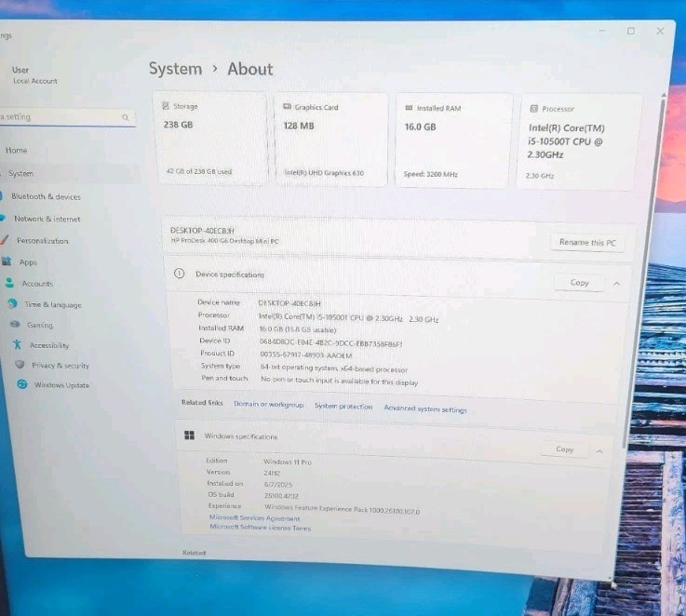Click the Accessibility figure icon
The height and width of the screenshot is (616, 686).
17,344
